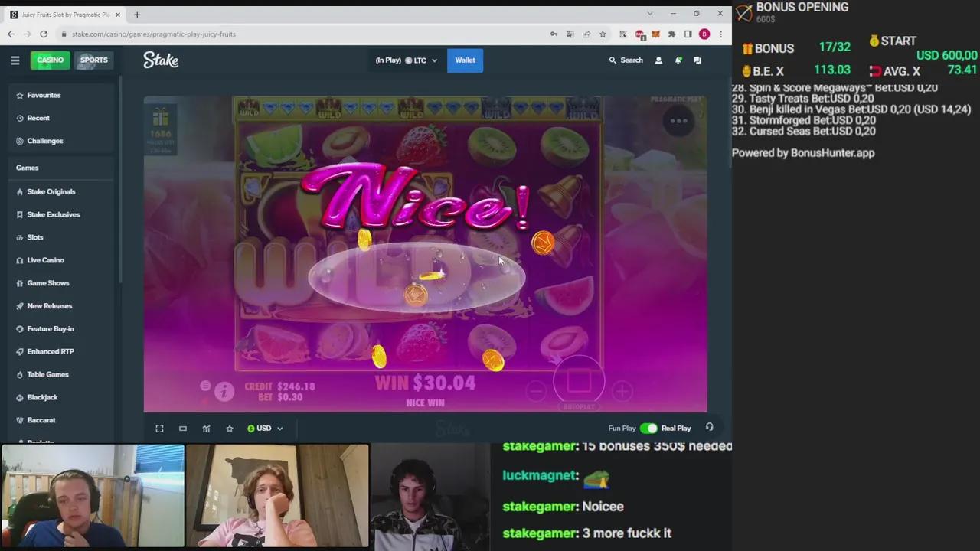Image resolution: width=980 pixels, height=551 pixels.
Task: Share this page icon
Action: [x=586, y=34]
